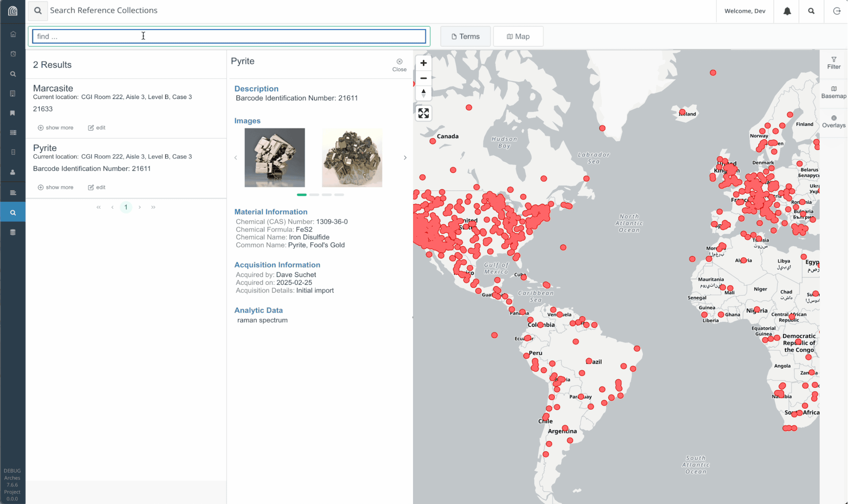Show next images in Pyrite carousel
The height and width of the screenshot is (504, 848).
coord(405,158)
